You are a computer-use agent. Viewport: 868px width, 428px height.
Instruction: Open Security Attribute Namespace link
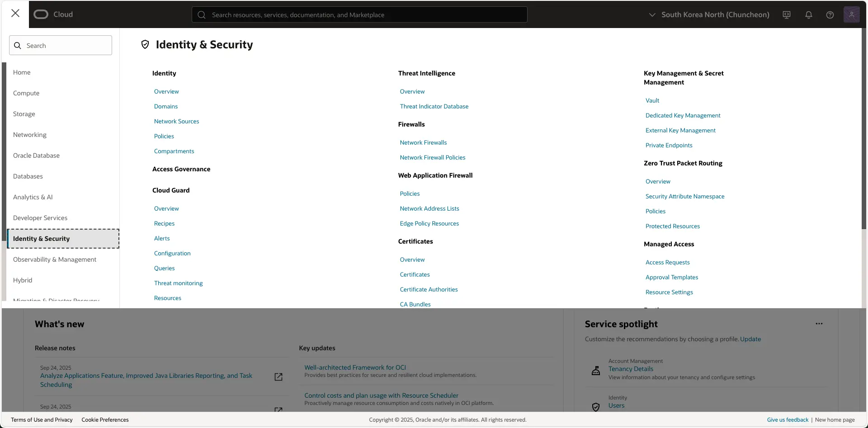[x=685, y=196]
